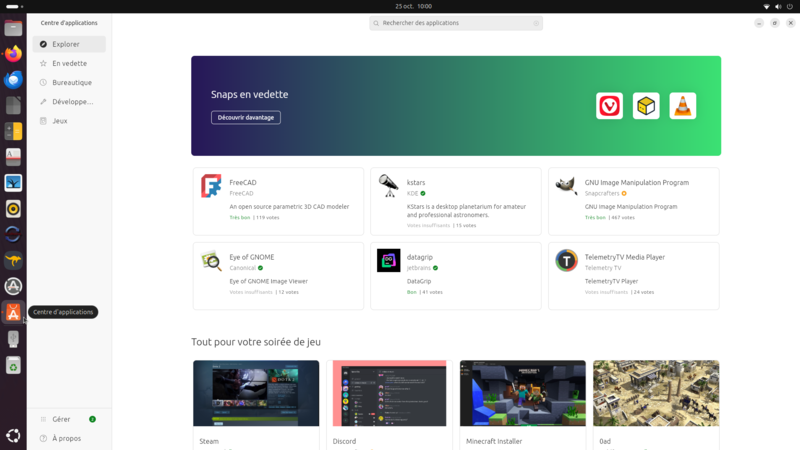Open TelemetryTV Media Player entry

click(x=634, y=276)
